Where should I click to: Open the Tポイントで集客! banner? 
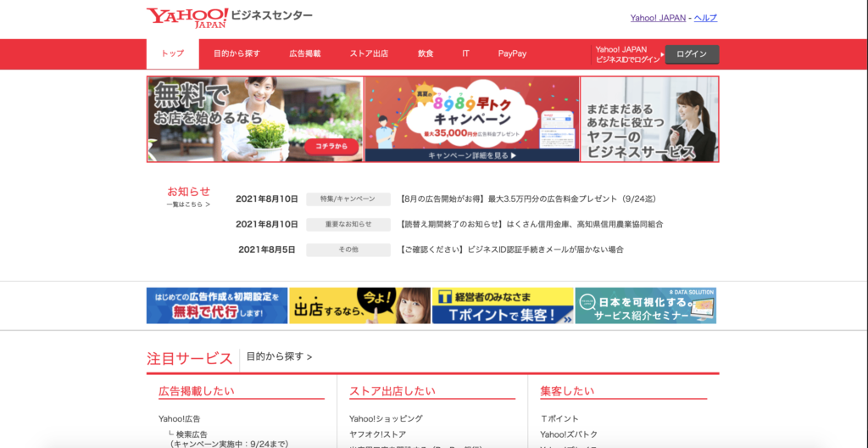click(x=503, y=305)
